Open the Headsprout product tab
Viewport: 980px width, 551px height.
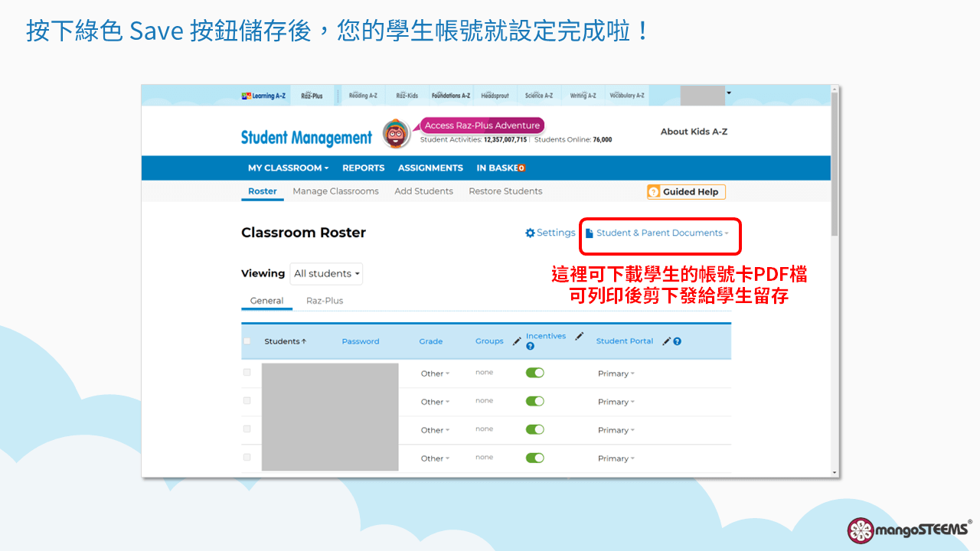[495, 96]
